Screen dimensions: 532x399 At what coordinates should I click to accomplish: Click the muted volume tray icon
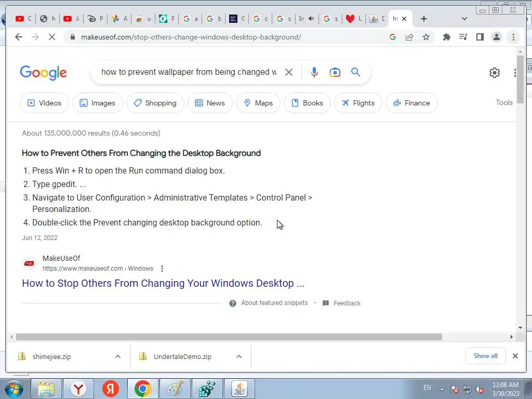coord(480,390)
